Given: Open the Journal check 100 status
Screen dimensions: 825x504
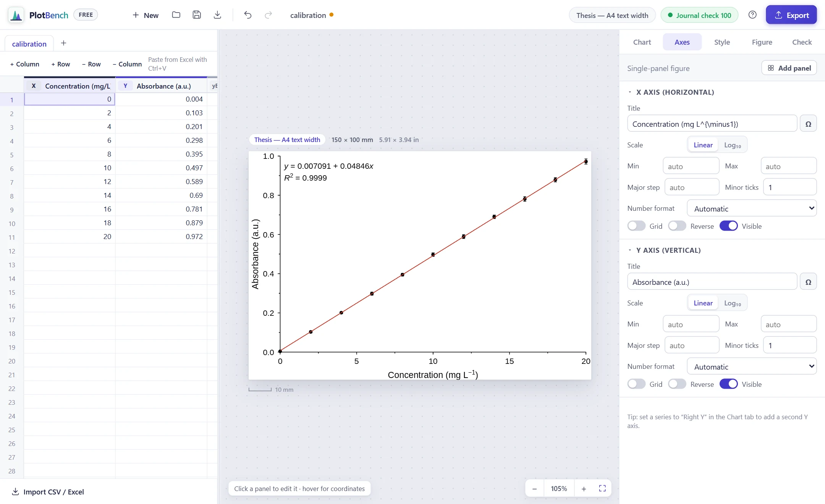Looking at the screenshot, I should coord(699,15).
